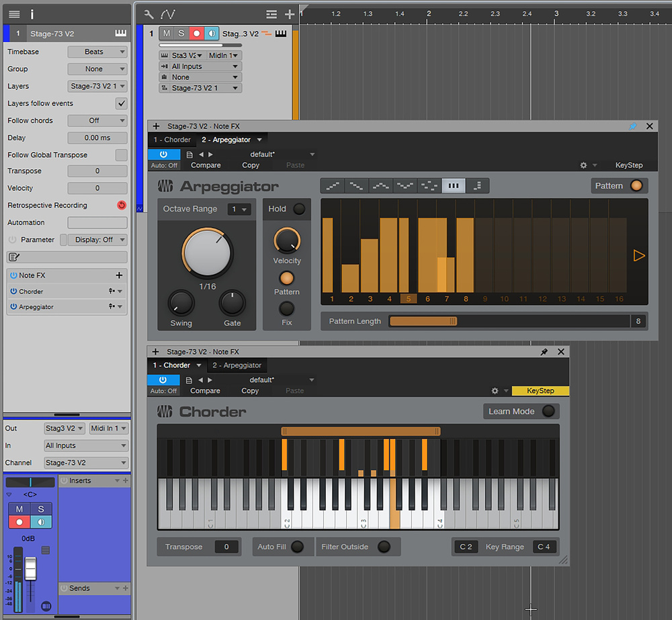Click the wrench track options icon

coord(149,13)
